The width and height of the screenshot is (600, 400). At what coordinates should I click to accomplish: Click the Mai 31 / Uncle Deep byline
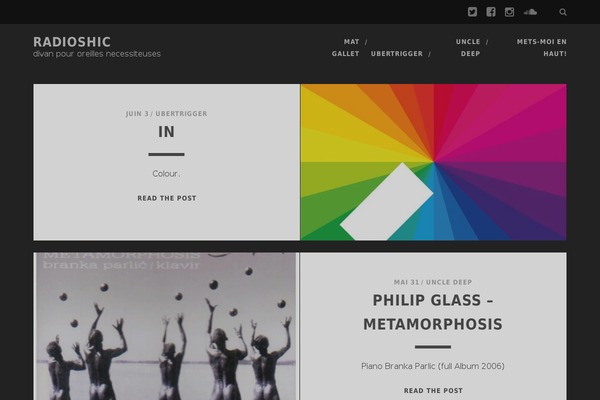point(433,282)
